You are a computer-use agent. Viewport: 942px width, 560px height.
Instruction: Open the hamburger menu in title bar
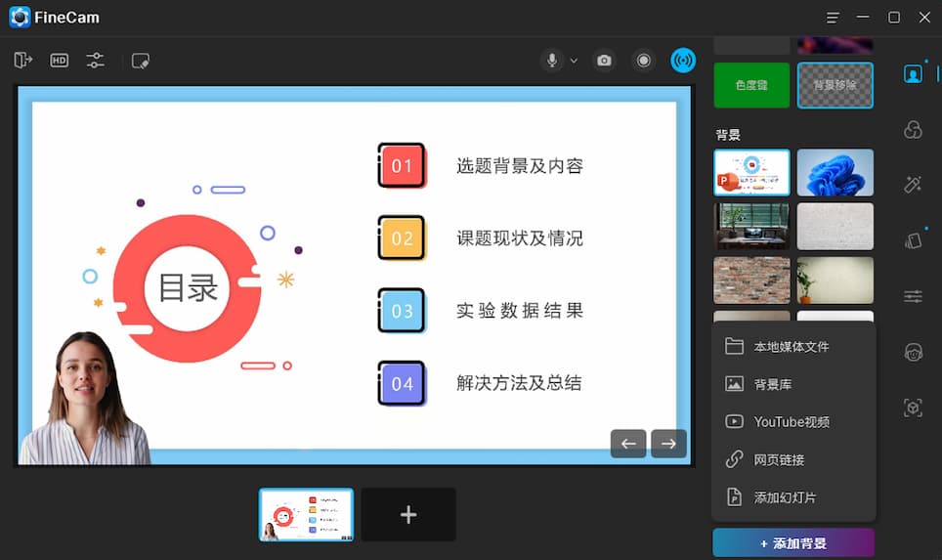point(833,18)
